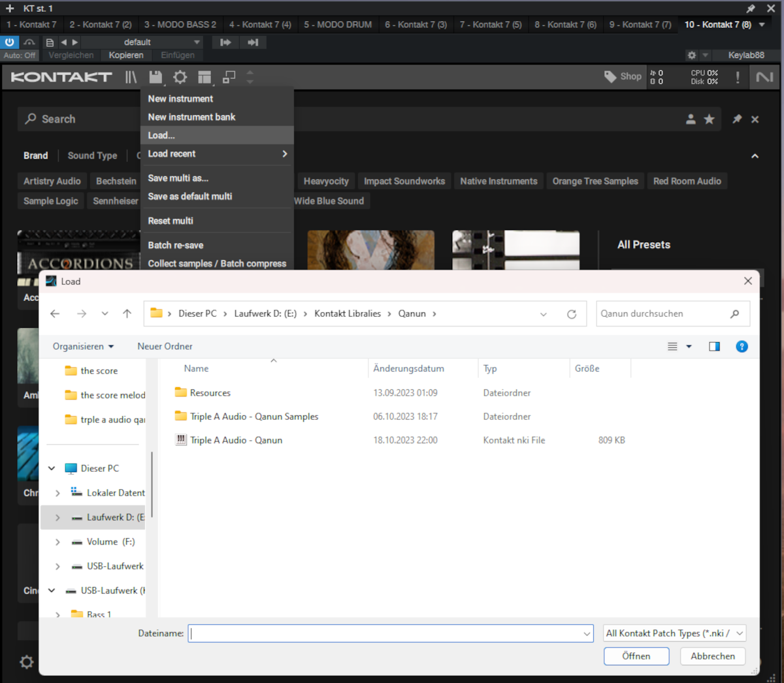Click Kontakt window resize icon
The image size is (784, 683).
[229, 77]
